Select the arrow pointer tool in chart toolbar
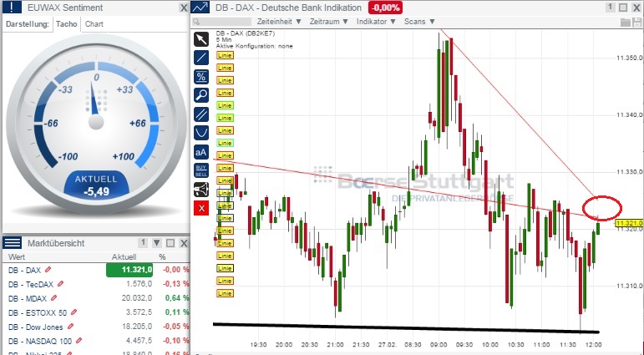Viewport: 644px width, 355px height. [x=201, y=39]
